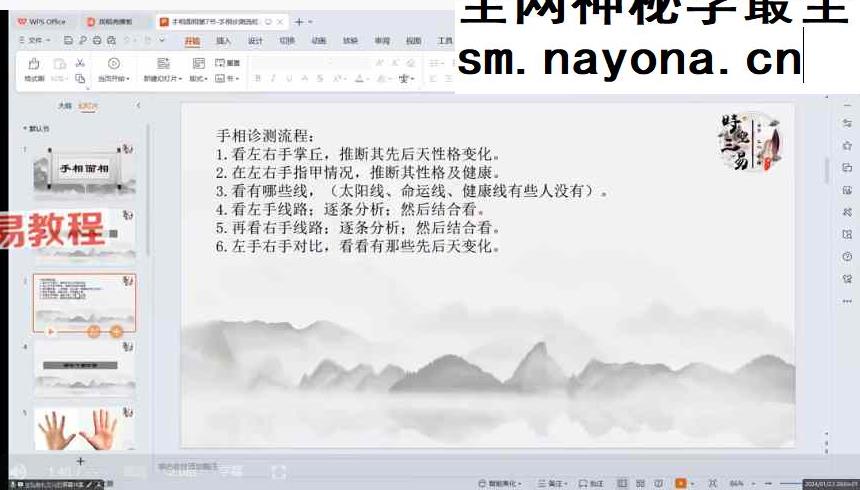Open the 节 section dropdown
The height and width of the screenshot is (490, 860).
[227, 78]
